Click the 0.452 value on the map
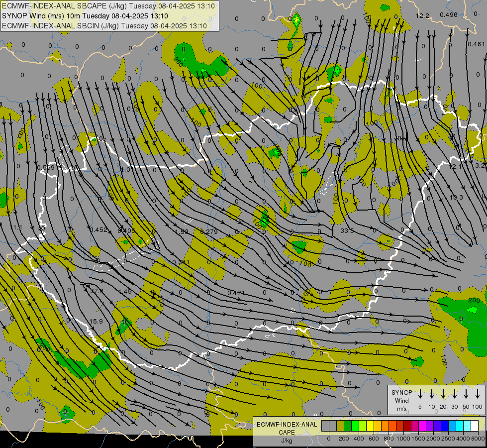Viewport: 487px width, 448px height. pyautogui.click(x=99, y=230)
